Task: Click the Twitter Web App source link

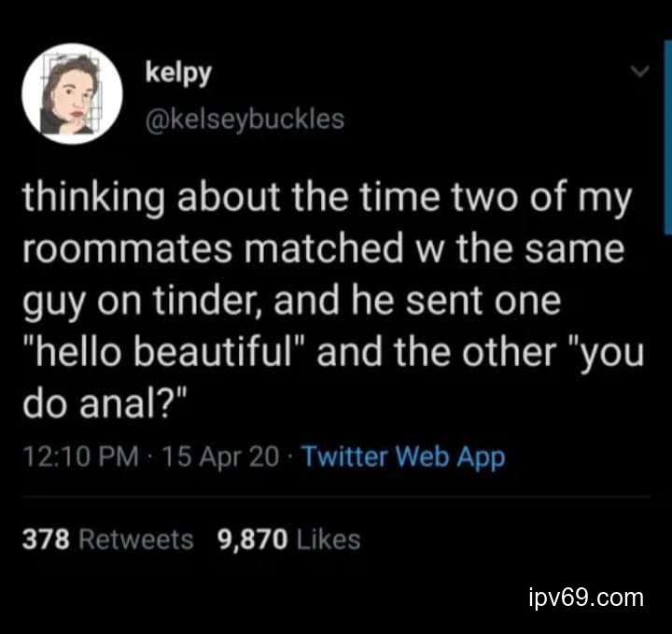Action: click(404, 458)
